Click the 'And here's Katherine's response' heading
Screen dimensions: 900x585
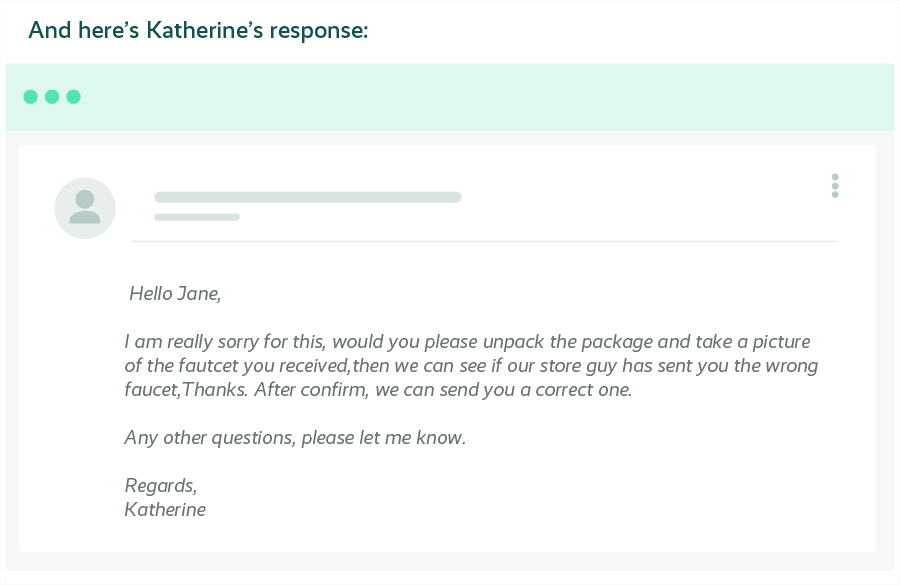pyautogui.click(x=198, y=30)
